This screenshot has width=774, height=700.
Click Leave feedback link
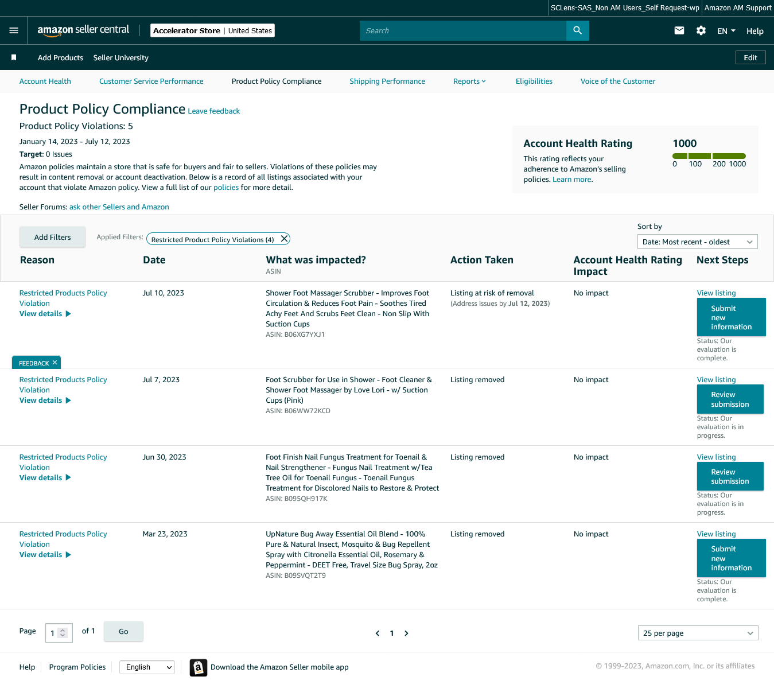[214, 111]
